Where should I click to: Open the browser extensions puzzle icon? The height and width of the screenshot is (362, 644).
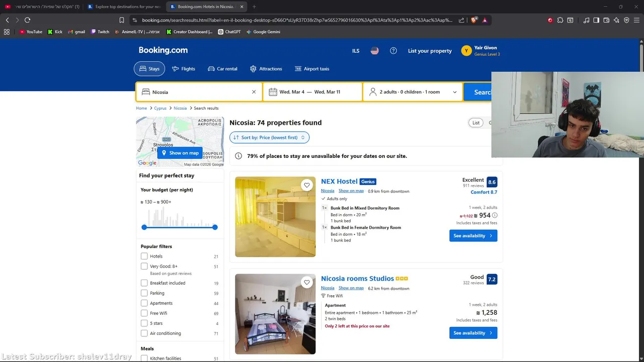tap(560, 20)
